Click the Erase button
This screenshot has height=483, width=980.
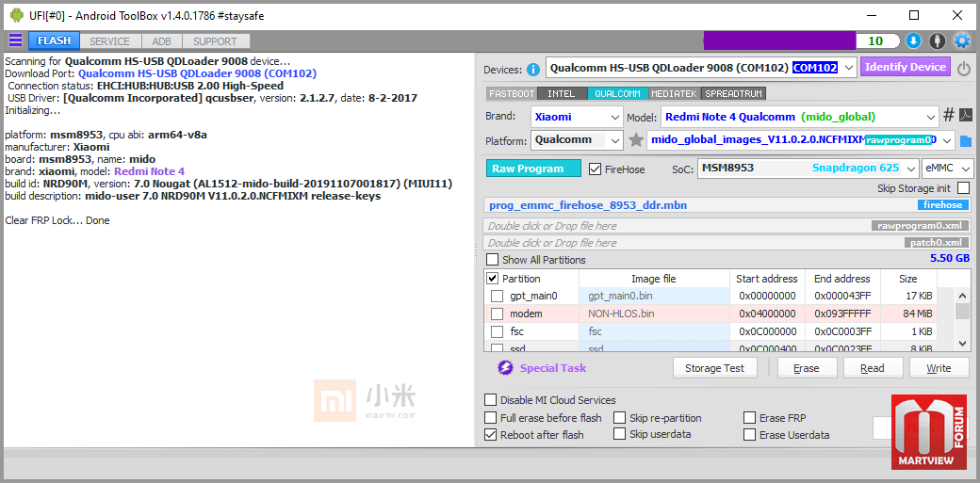[x=807, y=368]
